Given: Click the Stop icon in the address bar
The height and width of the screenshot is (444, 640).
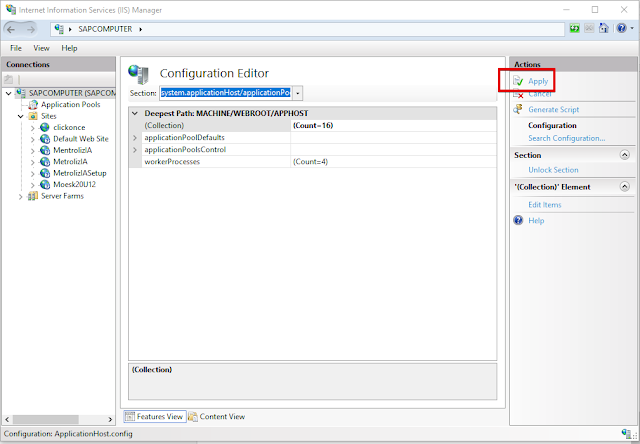Looking at the screenshot, I should click(x=589, y=29).
